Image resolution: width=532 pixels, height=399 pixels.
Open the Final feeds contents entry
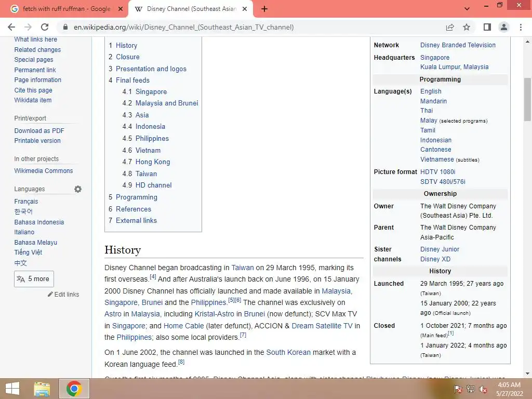point(132,80)
